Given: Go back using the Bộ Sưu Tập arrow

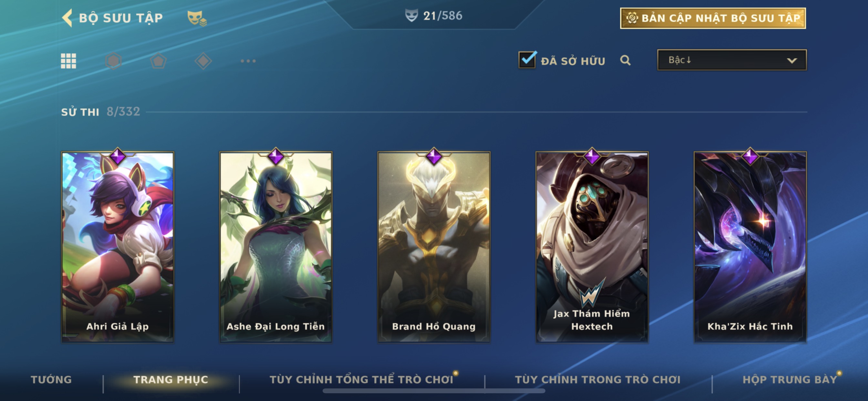Looking at the screenshot, I should click(x=67, y=18).
